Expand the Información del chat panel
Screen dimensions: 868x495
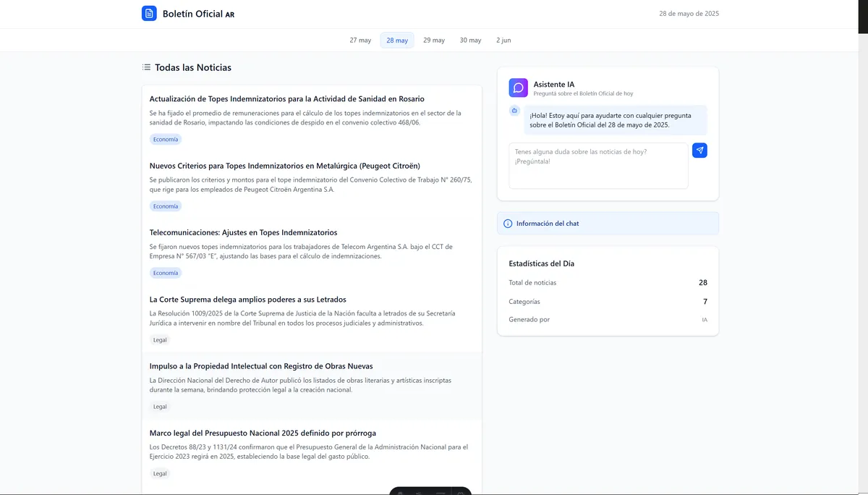[x=608, y=224]
